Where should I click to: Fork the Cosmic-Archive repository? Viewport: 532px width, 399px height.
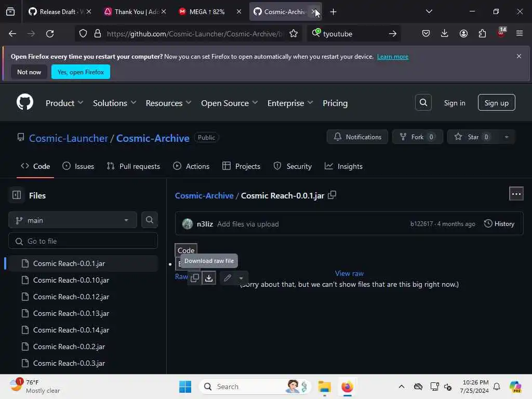pos(417,137)
